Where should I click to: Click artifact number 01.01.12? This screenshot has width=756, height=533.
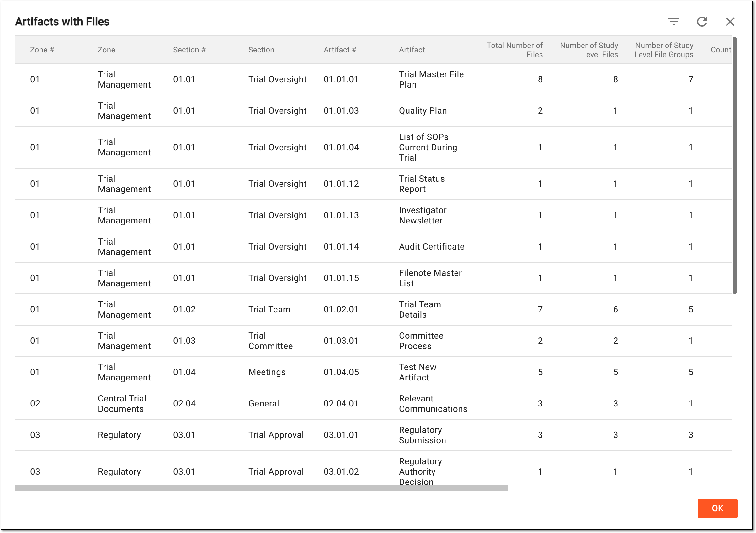(x=341, y=184)
